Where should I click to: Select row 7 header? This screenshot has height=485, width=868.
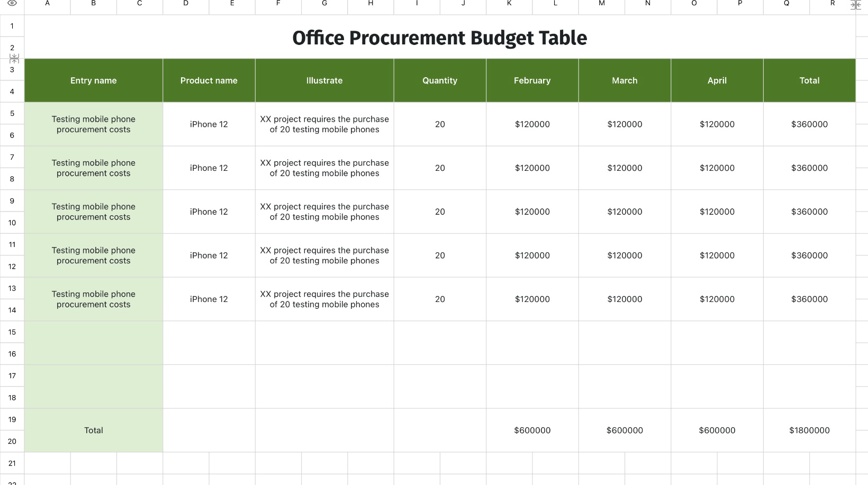tap(12, 157)
